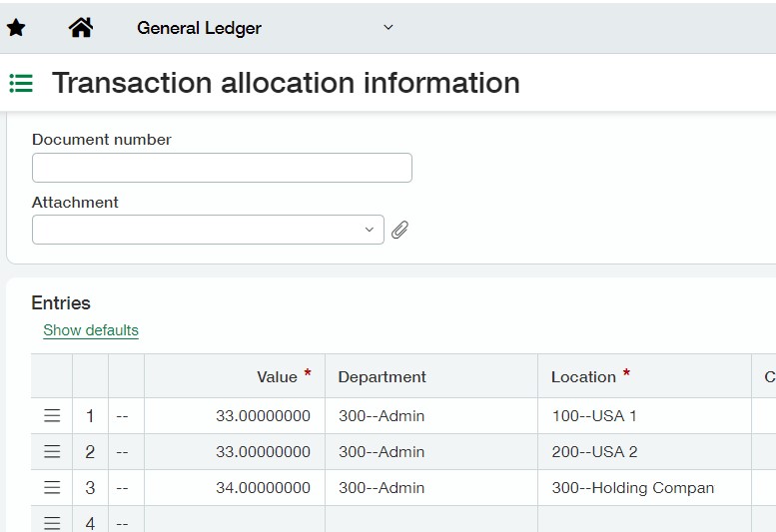Click the General Ledger menu label
This screenshot has width=776, height=532.
coord(199,28)
